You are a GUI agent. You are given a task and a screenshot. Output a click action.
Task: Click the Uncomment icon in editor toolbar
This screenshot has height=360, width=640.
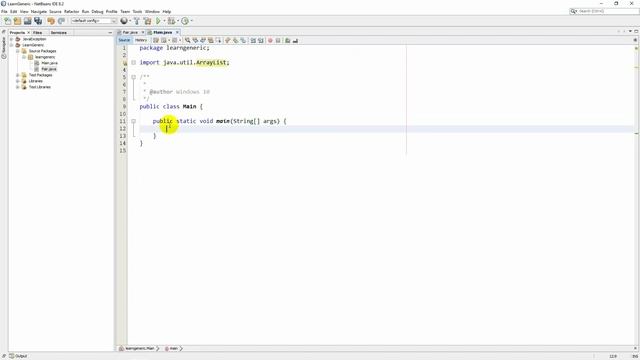295,40
